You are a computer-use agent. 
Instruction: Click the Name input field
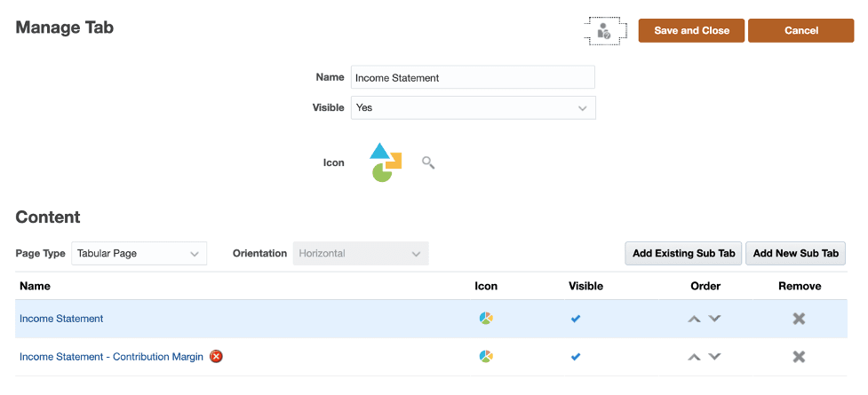(x=473, y=77)
